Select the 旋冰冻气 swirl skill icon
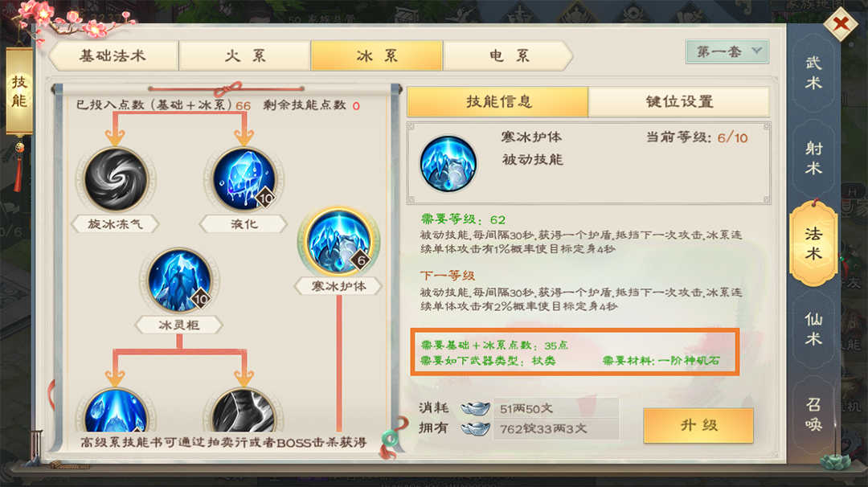The height and width of the screenshot is (487, 868). (x=116, y=179)
